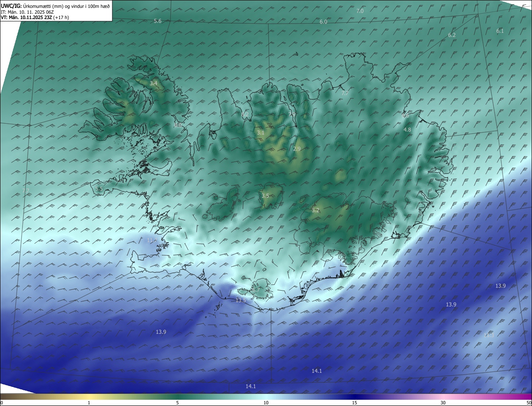Image resolution: width=532 pixels, height=406 pixels.
Task: Click the 8.0 value label
Action: pyautogui.click(x=178, y=125)
